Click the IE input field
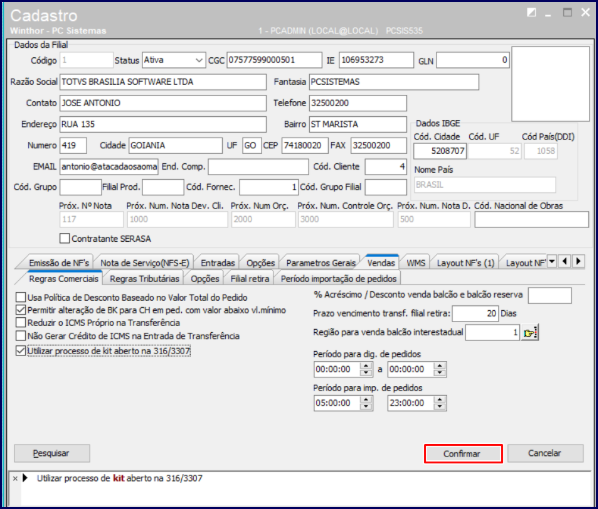The image size is (598, 509). (x=376, y=60)
